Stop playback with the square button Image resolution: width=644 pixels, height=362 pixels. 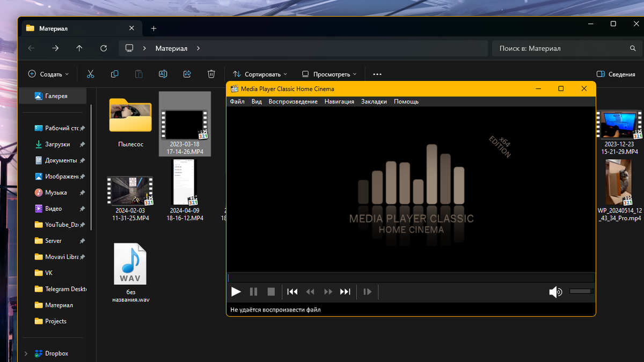pyautogui.click(x=271, y=292)
